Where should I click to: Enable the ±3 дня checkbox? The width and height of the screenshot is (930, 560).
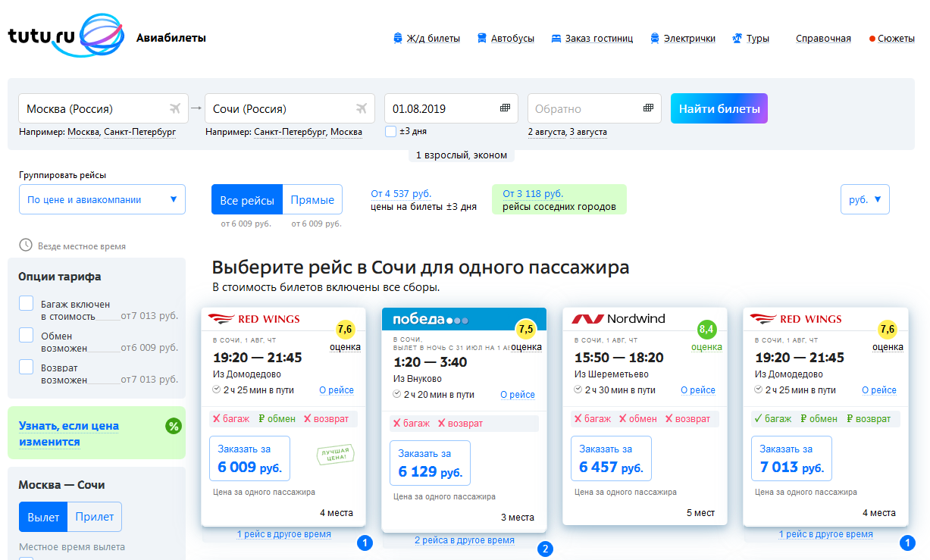(x=390, y=132)
